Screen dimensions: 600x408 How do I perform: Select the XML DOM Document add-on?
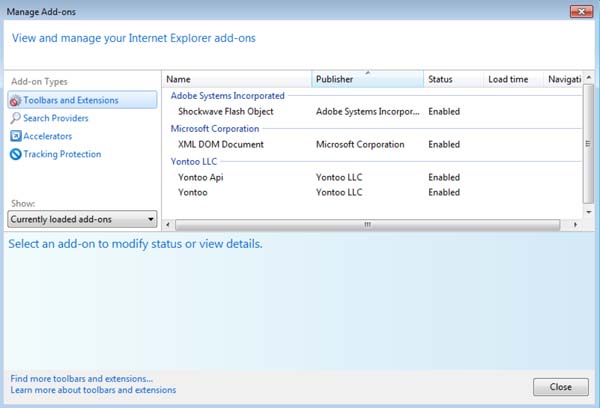(x=220, y=144)
